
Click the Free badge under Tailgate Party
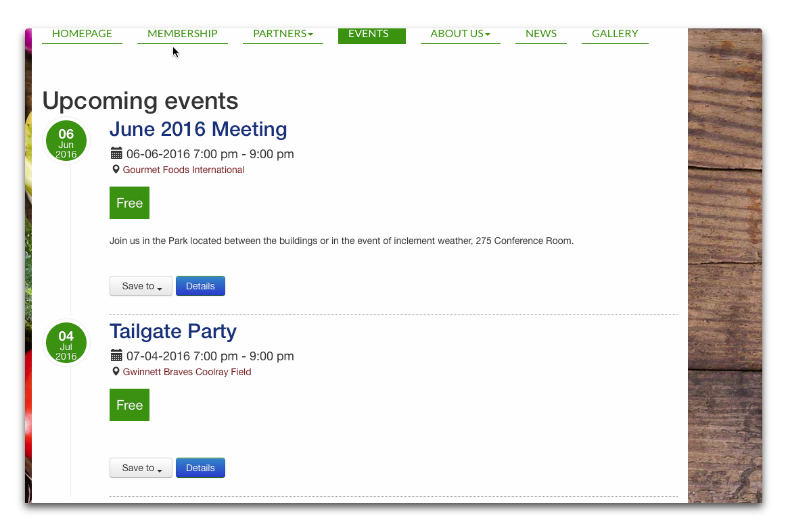tap(129, 405)
